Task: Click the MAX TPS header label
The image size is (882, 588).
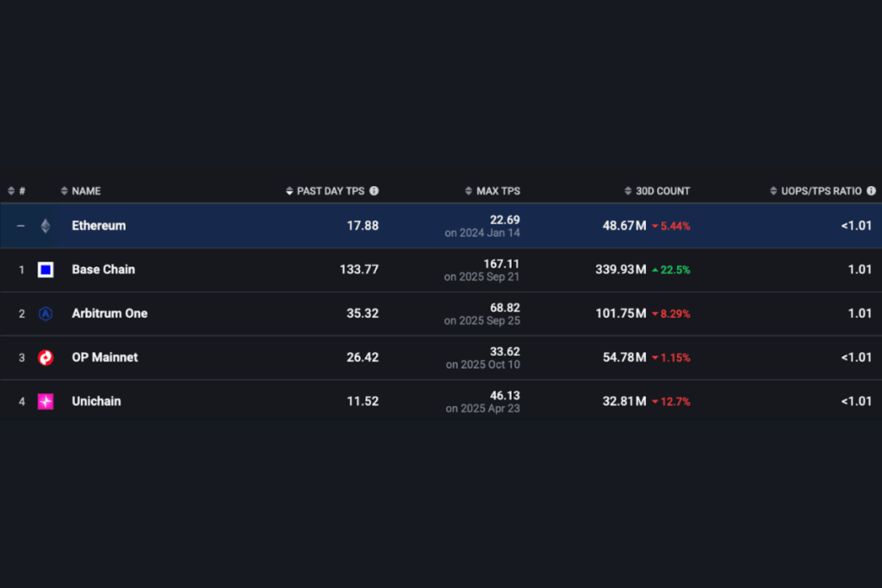Action: (499, 191)
